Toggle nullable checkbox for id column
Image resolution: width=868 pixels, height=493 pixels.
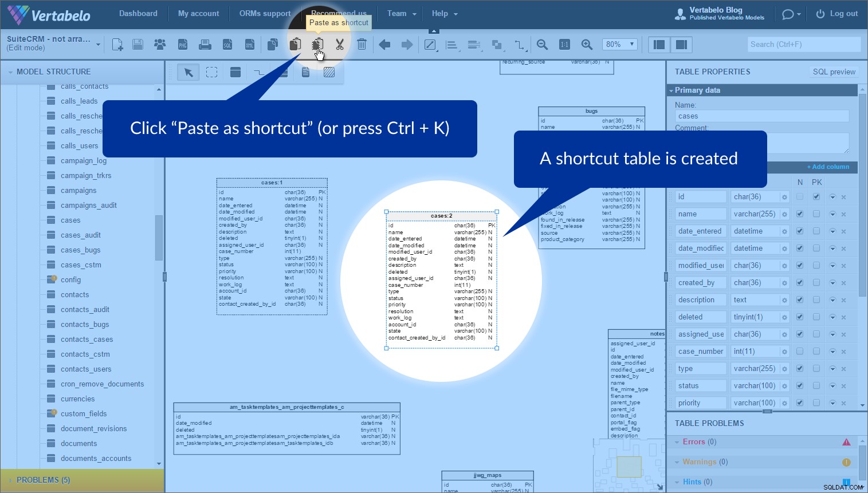click(800, 196)
